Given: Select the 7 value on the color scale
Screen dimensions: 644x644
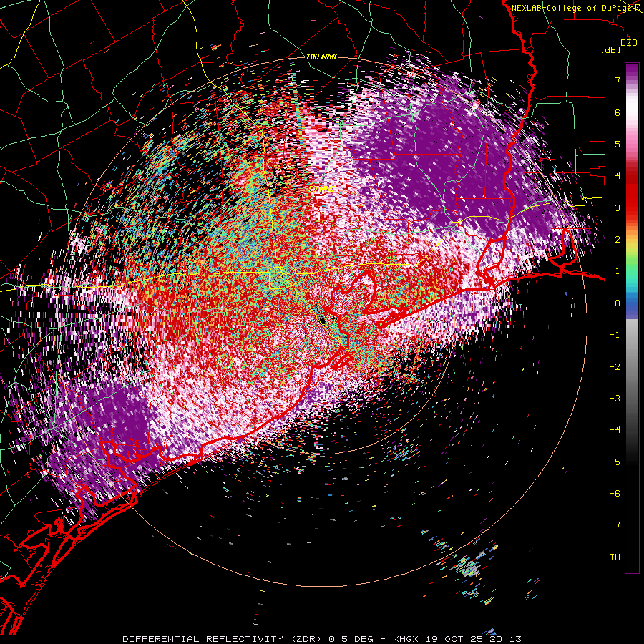Looking at the screenshot, I should (x=618, y=80).
